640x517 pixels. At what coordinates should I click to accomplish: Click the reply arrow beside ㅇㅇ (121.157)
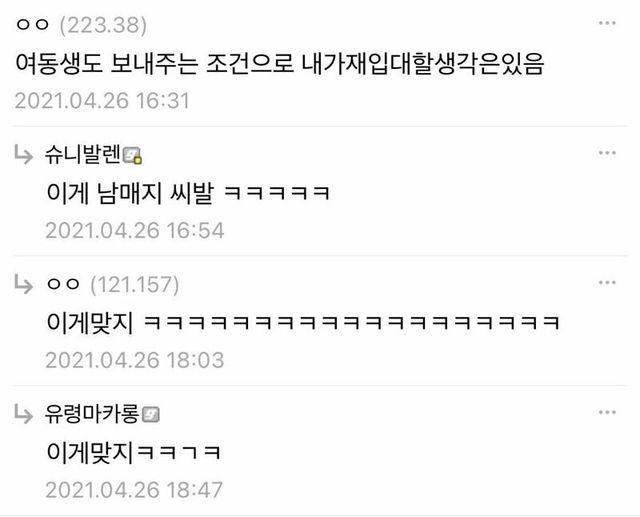coord(23,284)
